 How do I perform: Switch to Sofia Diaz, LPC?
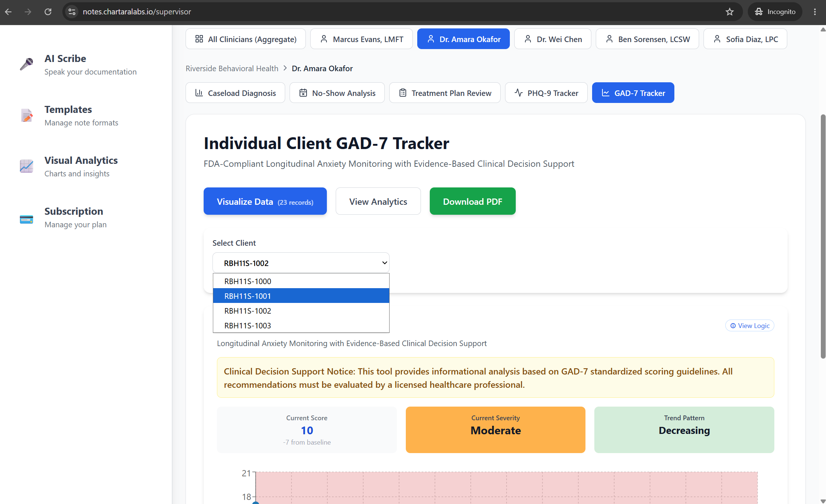[x=745, y=39]
